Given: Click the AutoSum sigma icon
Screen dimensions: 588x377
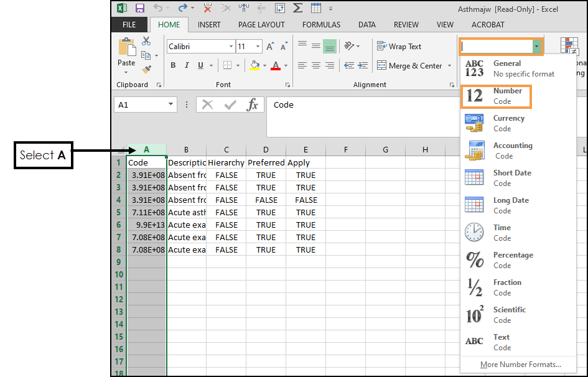Looking at the screenshot, I should 297,8.
